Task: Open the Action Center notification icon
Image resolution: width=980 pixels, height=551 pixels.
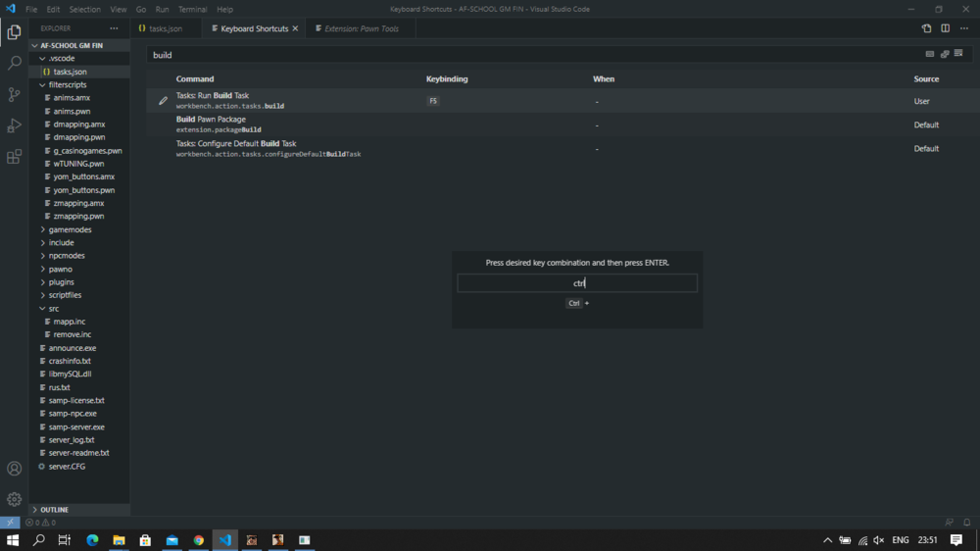Action: coord(956,540)
